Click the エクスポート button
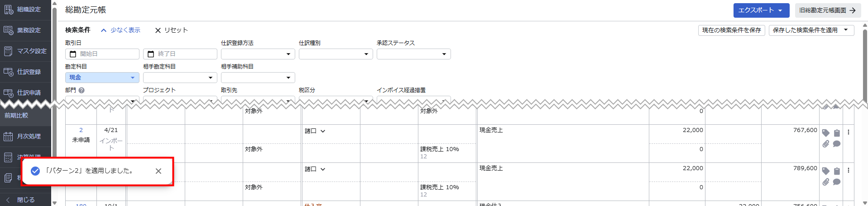The image size is (868, 206). pyautogui.click(x=761, y=10)
